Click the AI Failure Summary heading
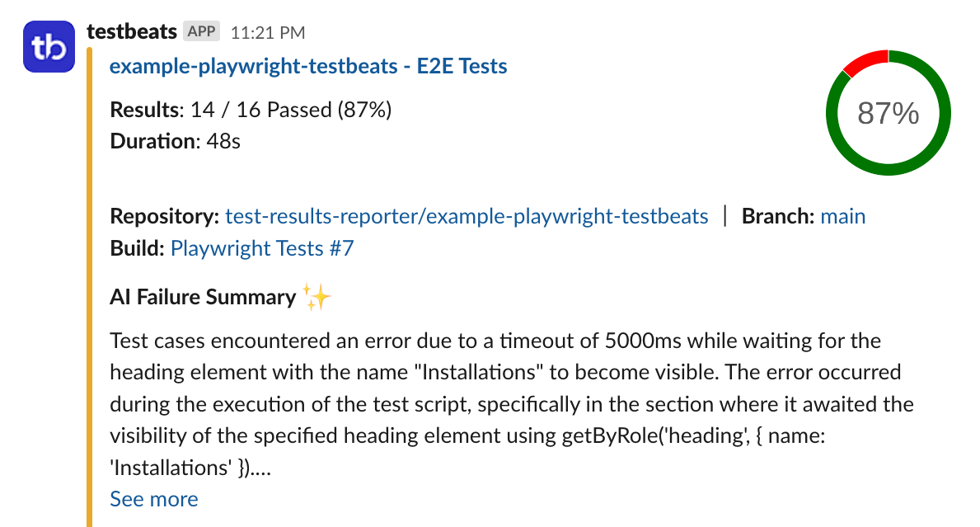This screenshot has width=980, height=527. (x=202, y=296)
